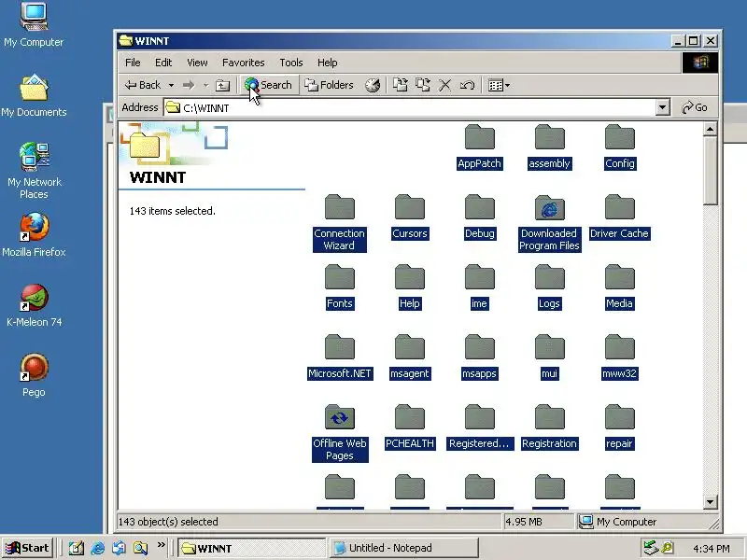The height and width of the screenshot is (560, 747).
Task: Toggle the Folders pane button
Action: coord(330,85)
